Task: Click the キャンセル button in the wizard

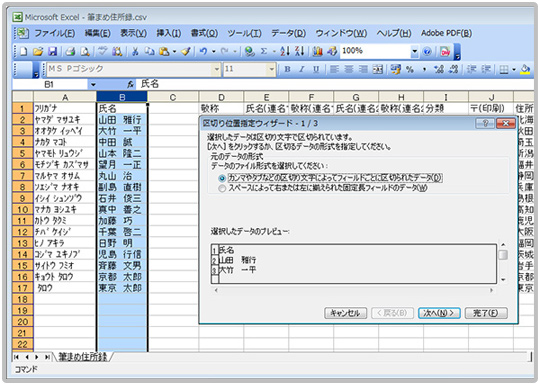Action: coord(345,313)
